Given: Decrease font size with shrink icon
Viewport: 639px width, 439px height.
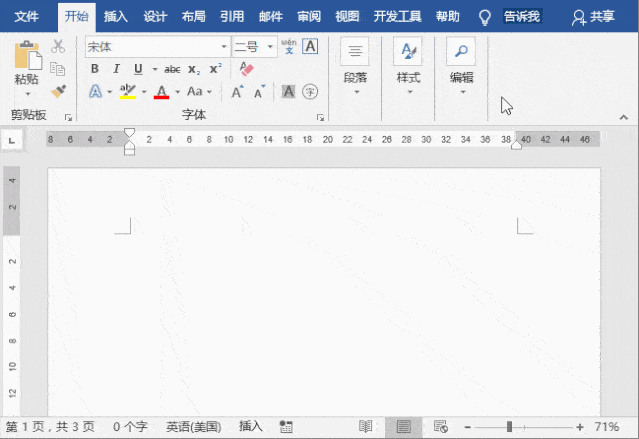Looking at the screenshot, I should pyautogui.click(x=259, y=92).
